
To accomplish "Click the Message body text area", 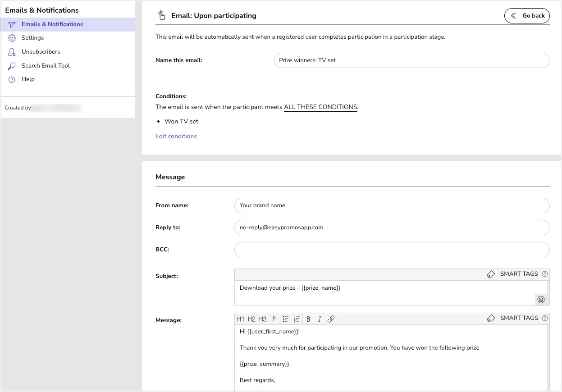I will 391,357.
